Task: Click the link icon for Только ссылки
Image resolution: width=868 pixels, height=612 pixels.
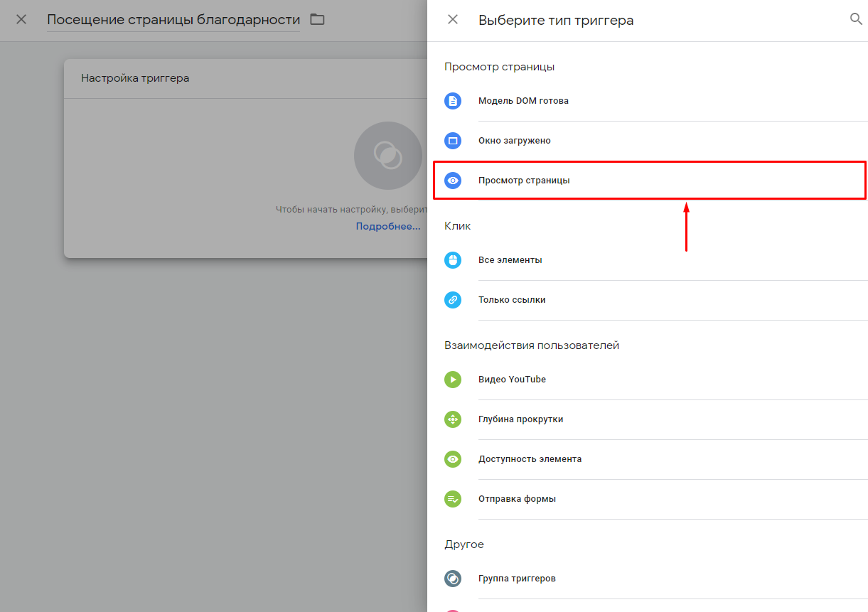Action: (453, 300)
